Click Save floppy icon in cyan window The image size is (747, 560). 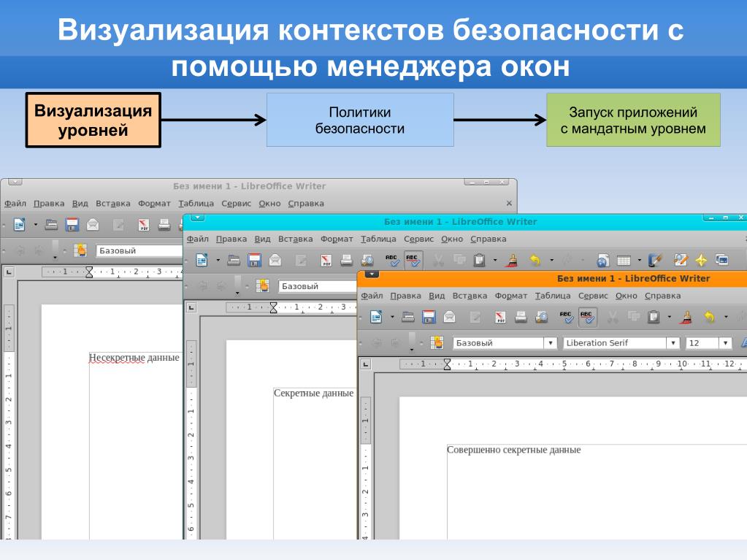[x=254, y=260]
